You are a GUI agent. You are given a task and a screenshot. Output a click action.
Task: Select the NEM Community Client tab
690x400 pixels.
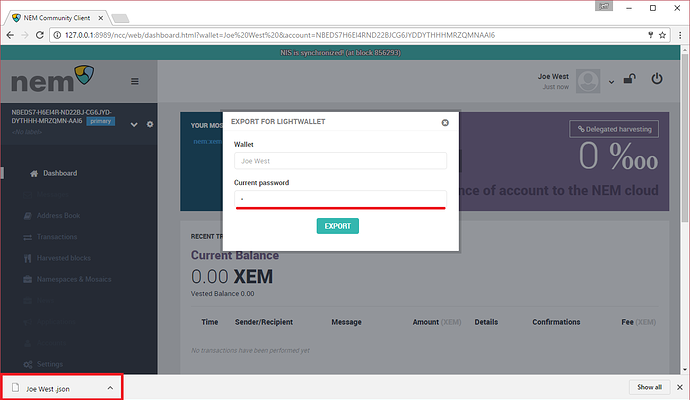tap(57, 18)
